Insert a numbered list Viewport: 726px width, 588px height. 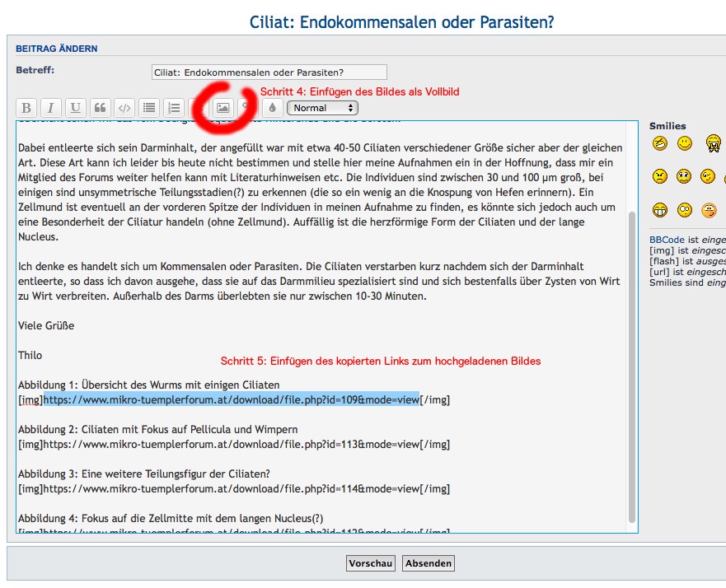174,108
